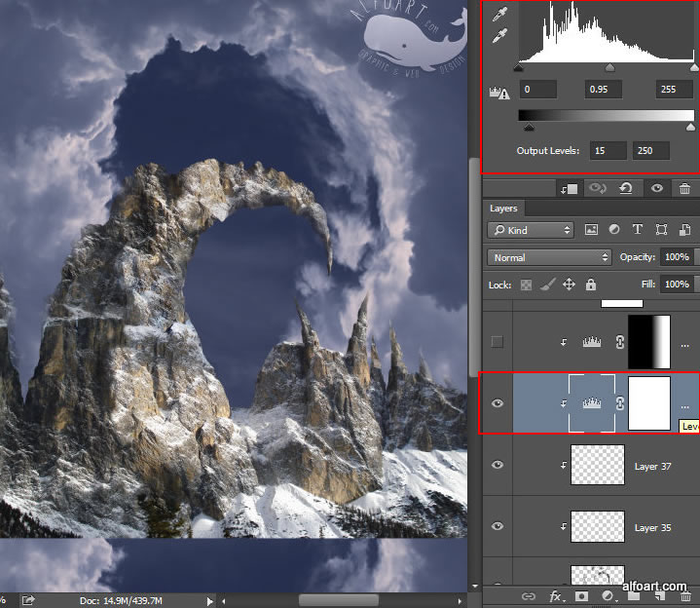The width and height of the screenshot is (700, 608).
Task: Show the hidden gradient-mask Levels layer
Action: 498,342
